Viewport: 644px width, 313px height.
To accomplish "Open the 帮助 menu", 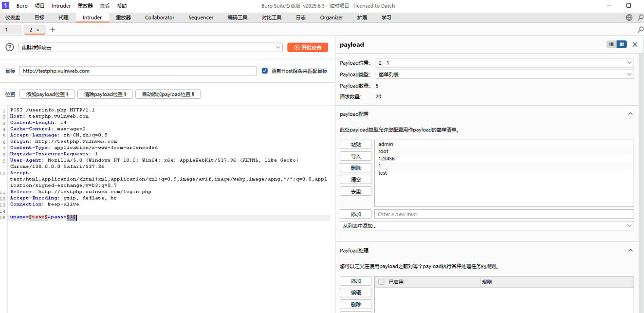I will click(x=122, y=6).
